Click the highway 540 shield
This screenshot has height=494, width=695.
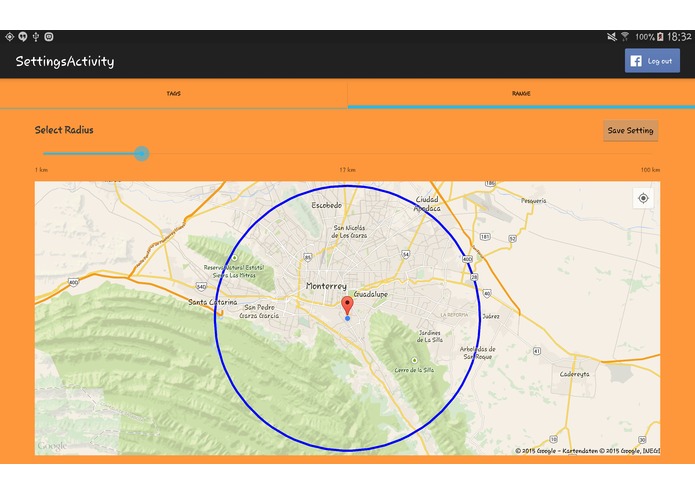tap(201, 287)
